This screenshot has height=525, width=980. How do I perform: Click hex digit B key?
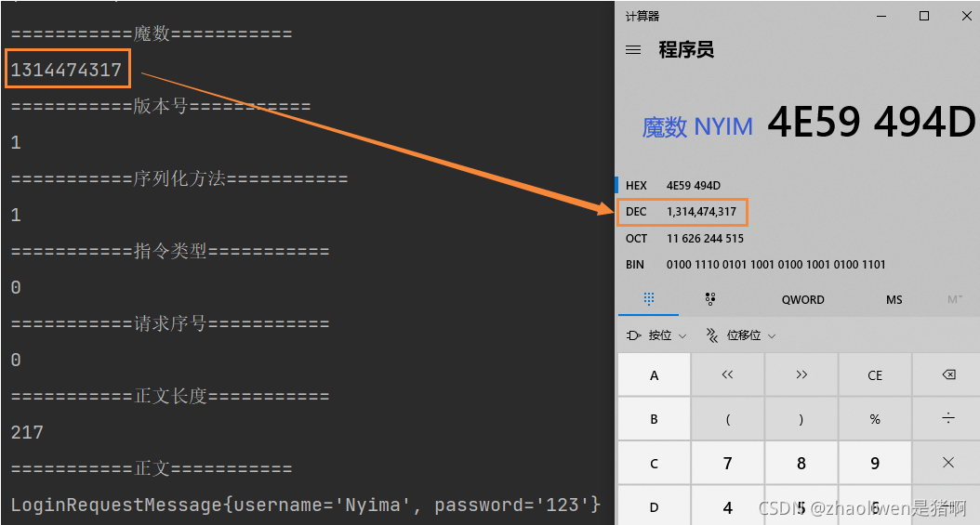[x=654, y=419]
